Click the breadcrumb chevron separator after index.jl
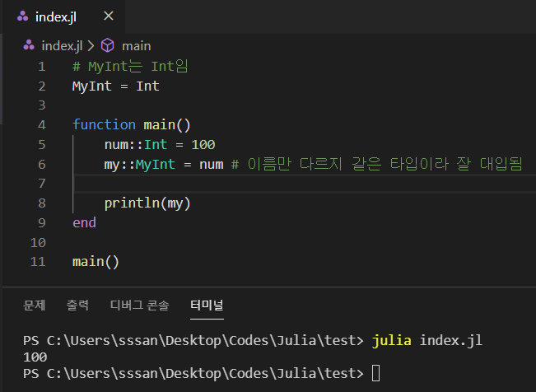 click(x=91, y=46)
